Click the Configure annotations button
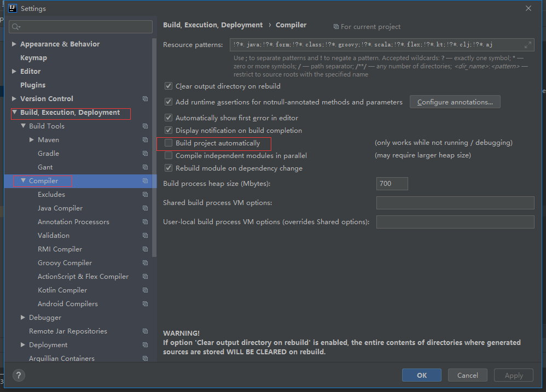546x392 pixels. [455, 102]
